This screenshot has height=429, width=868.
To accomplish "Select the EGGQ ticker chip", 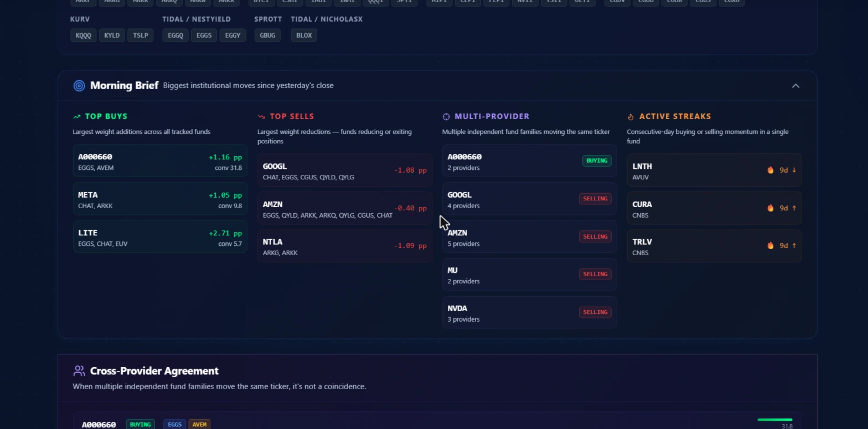I will (x=175, y=35).
